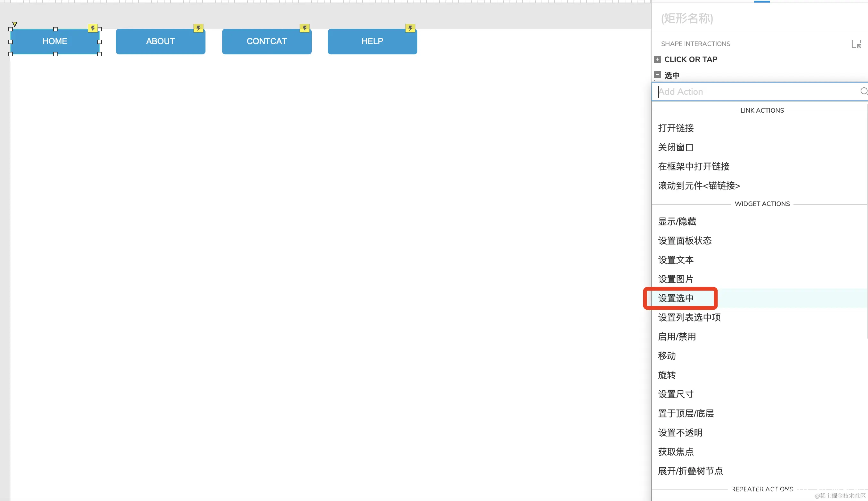Click lightning interaction badge on ABOUT button
This screenshot has height=501, width=868.
click(198, 28)
